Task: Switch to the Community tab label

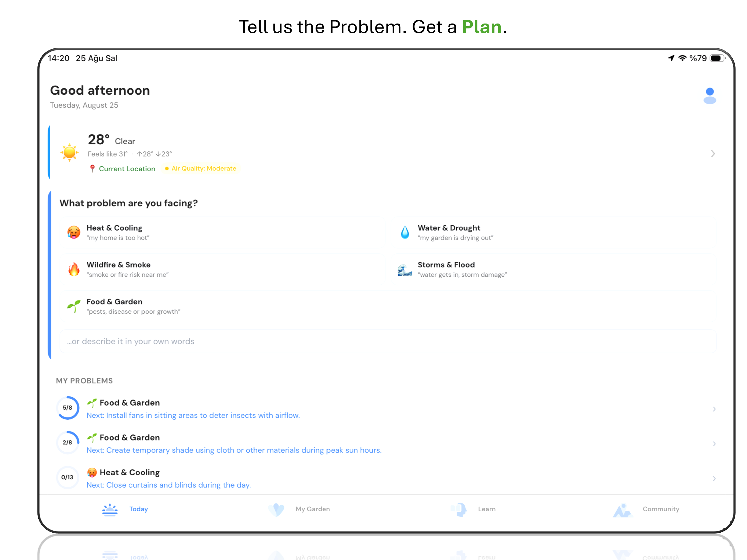Action: (x=661, y=509)
